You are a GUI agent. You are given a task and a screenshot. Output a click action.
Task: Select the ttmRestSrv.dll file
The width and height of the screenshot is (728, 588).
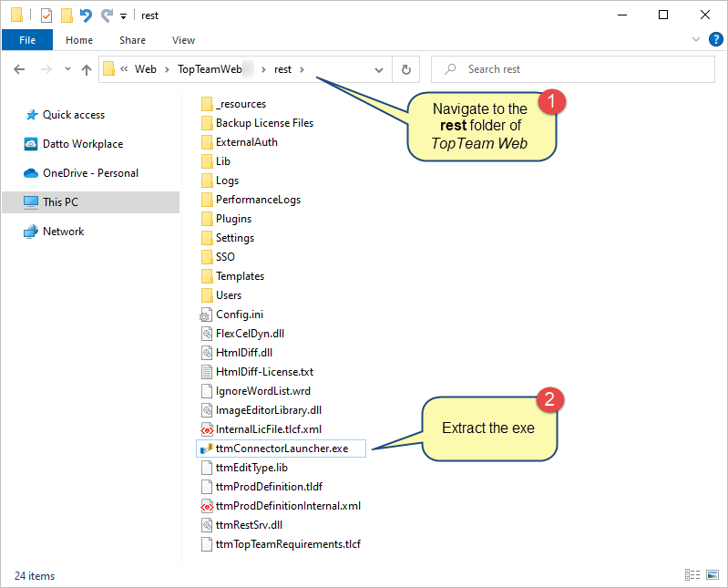241,525
